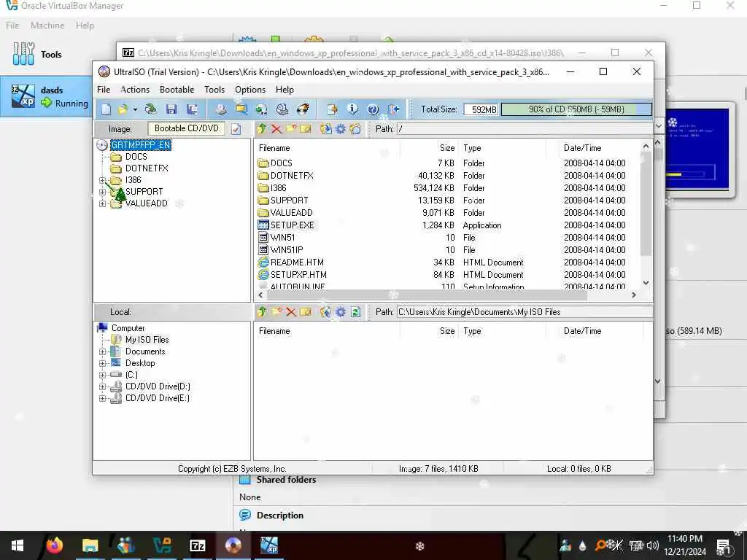Image resolution: width=747 pixels, height=560 pixels.
Task: Click the Add Files toolbar icon
Action: click(332, 109)
